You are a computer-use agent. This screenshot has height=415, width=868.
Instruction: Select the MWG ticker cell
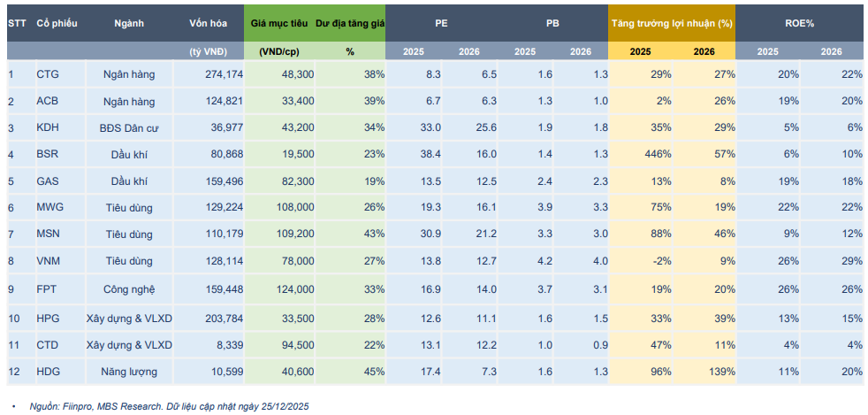point(49,208)
